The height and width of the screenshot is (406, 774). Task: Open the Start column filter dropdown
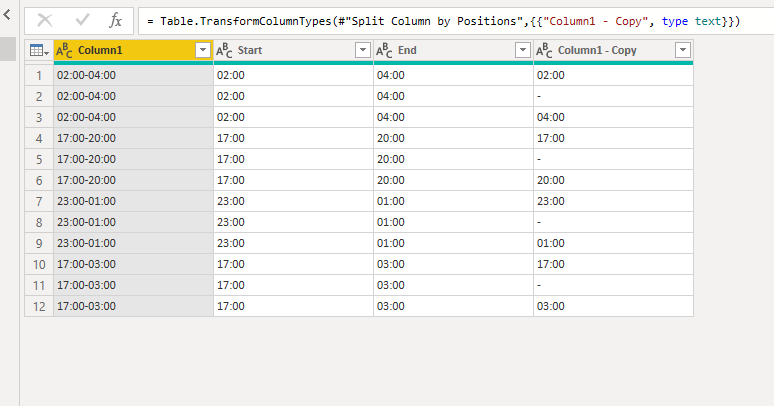[363, 50]
